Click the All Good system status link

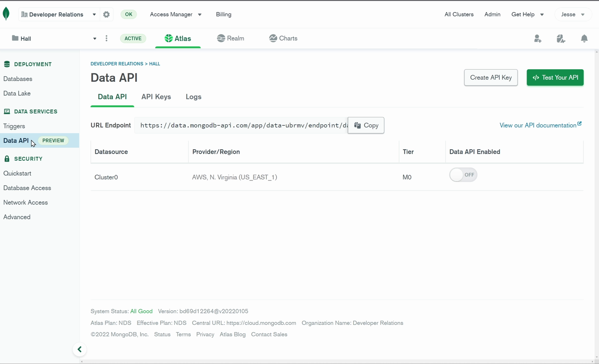(141, 311)
